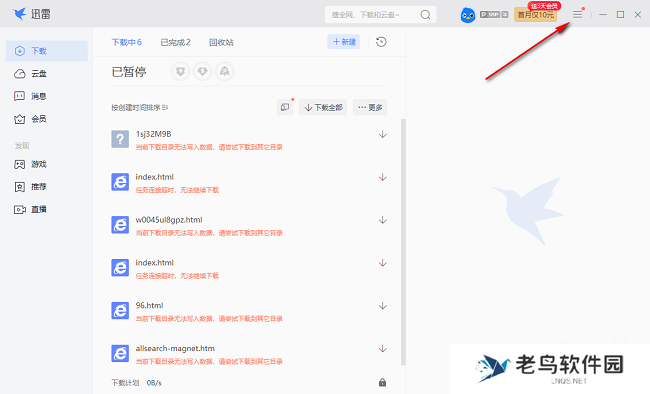Open the first-month 10 yuan offer
The image size is (650, 394).
pos(536,15)
